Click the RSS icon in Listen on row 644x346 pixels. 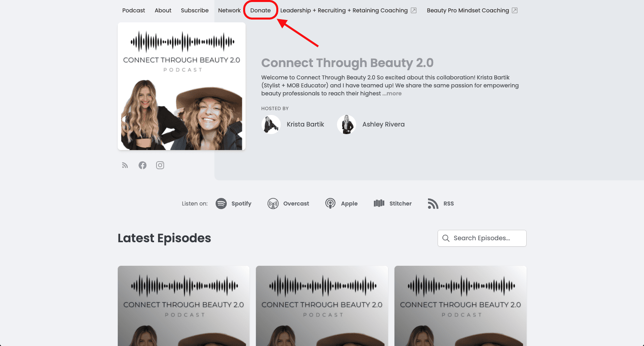point(433,204)
